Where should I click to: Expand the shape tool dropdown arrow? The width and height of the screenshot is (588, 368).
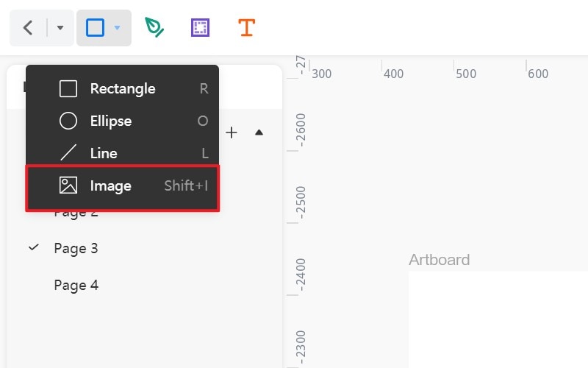tap(117, 28)
